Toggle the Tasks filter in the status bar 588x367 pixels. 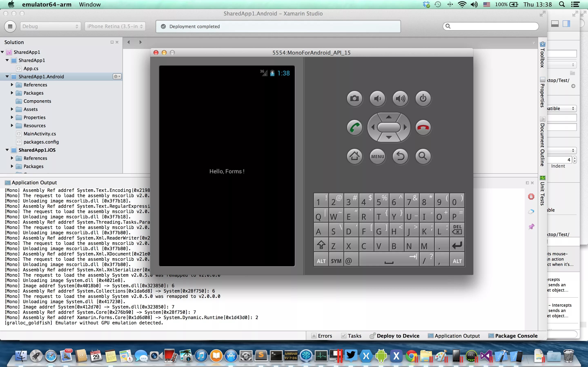click(352, 336)
